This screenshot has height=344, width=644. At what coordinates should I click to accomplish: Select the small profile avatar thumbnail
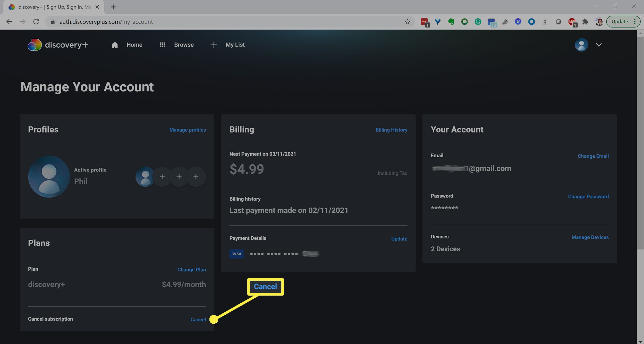[x=145, y=177]
